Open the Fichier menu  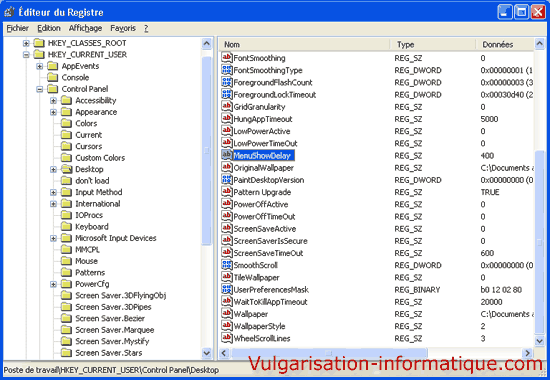point(18,28)
